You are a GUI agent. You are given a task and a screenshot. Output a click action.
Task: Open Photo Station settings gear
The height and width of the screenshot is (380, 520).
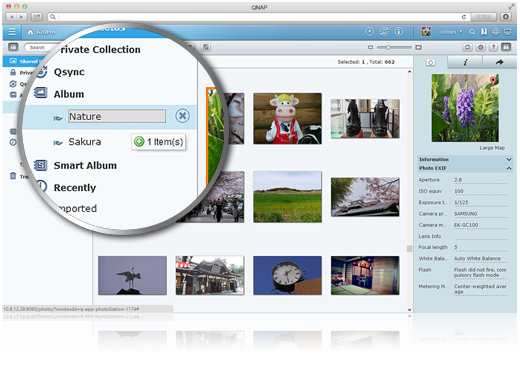pyautogui.click(x=481, y=47)
